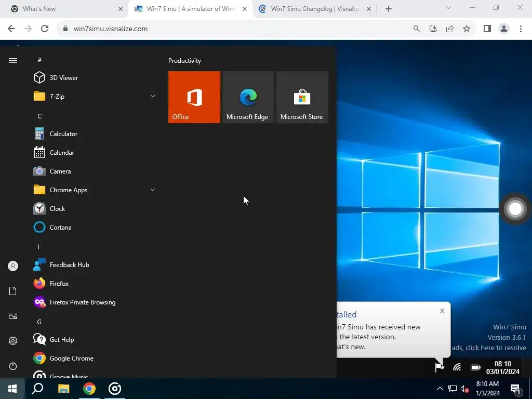Click the address bar URL

(x=110, y=29)
